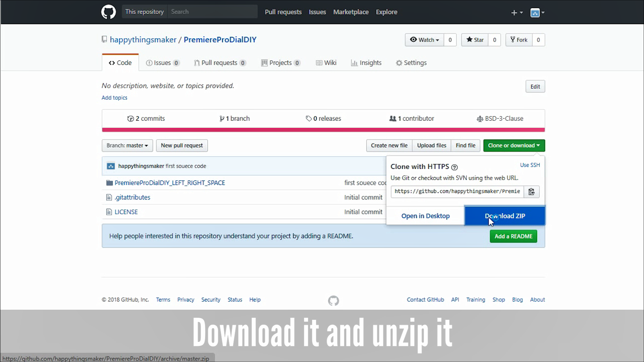This screenshot has width=644, height=362.
Task: Open Contact GitHub link
Action: coord(425,300)
